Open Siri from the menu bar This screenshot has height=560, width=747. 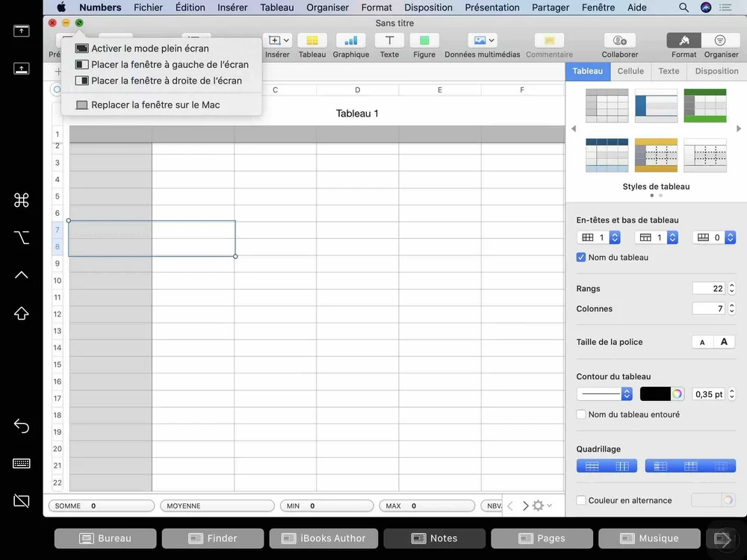[706, 7]
